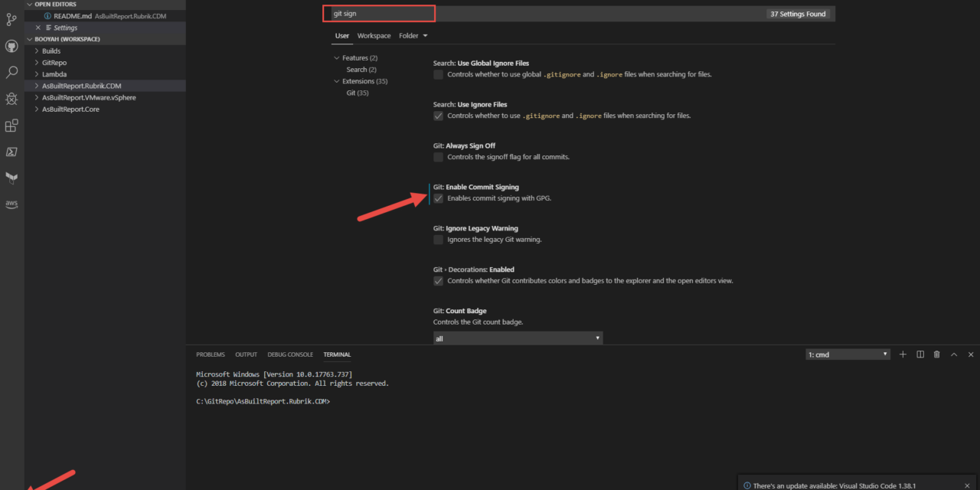Screen dimensions: 980x490
Task: Open the terminal selector dropdown '1: cmd'
Action: click(x=848, y=354)
